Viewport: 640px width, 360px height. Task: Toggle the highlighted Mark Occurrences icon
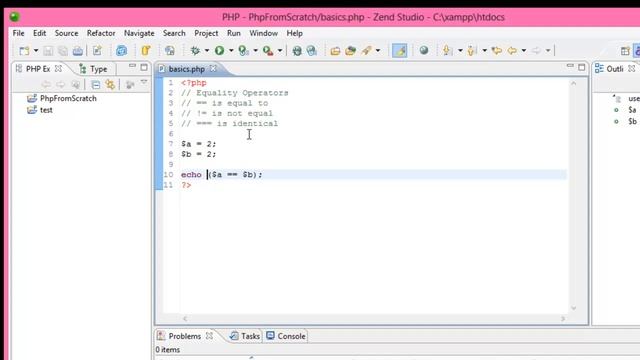pos(400,51)
